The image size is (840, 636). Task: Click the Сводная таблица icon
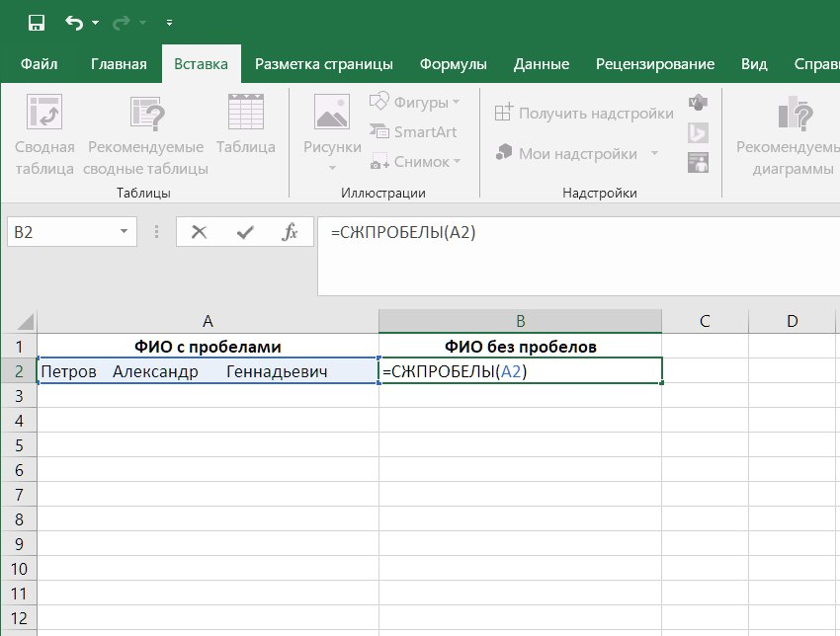click(x=44, y=113)
